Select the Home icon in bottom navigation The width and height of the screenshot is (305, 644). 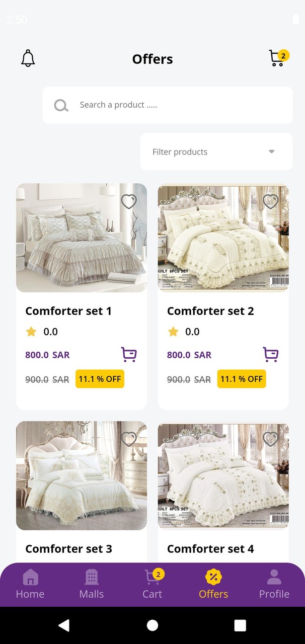point(30,577)
